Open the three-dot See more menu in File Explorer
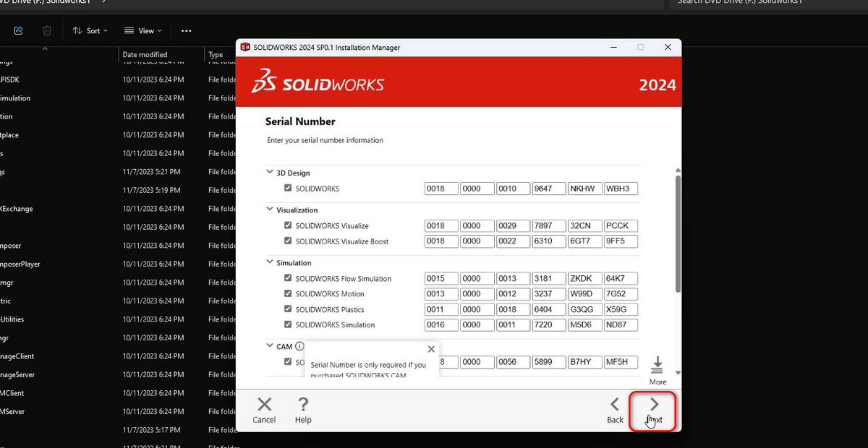The width and height of the screenshot is (868, 448). tap(187, 31)
